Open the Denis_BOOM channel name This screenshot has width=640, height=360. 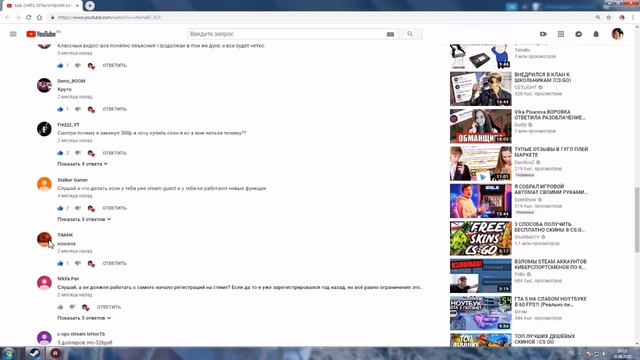coord(71,81)
